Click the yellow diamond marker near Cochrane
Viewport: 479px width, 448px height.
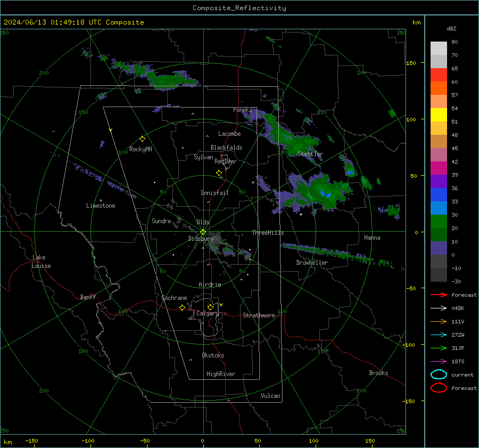coord(183,308)
